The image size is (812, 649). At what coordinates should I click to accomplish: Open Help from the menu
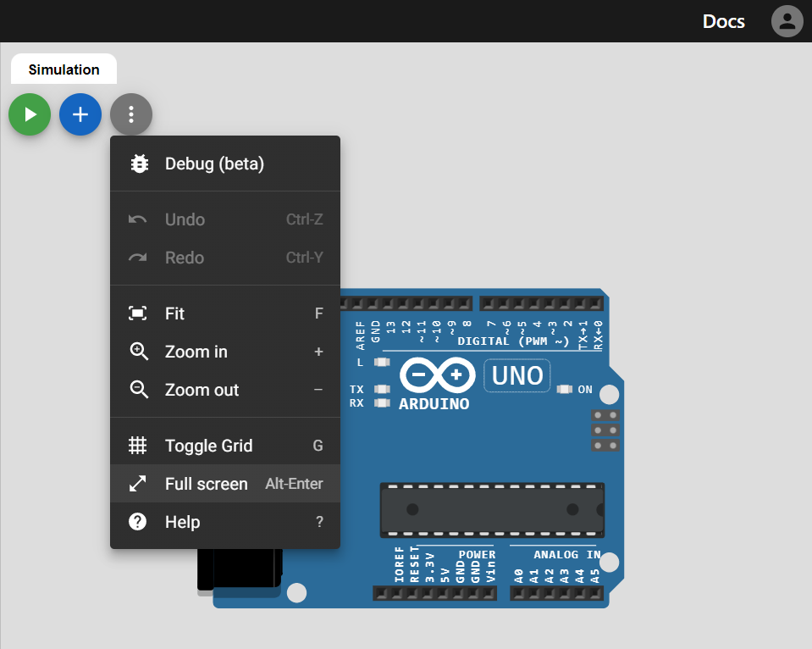point(225,522)
